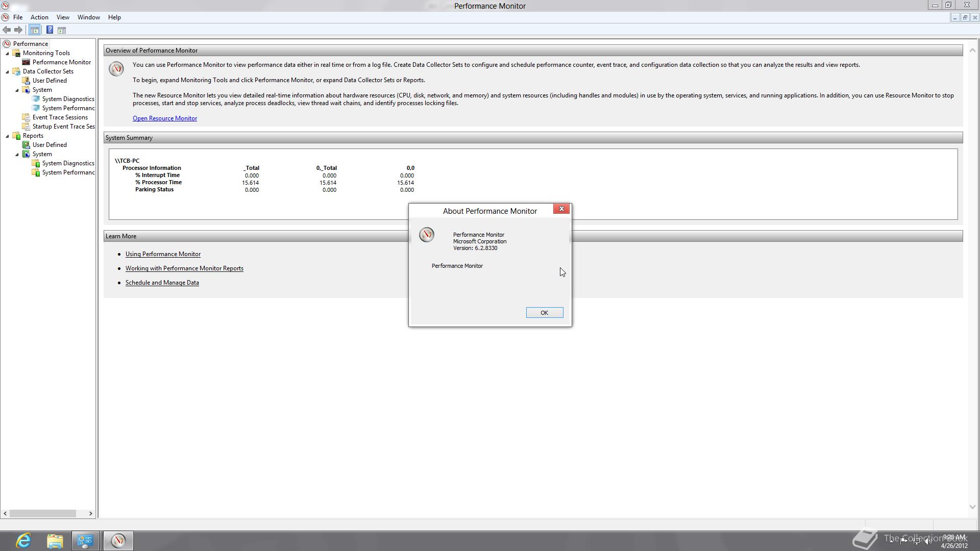Image resolution: width=980 pixels, height=551 pixels.
Task: Open the Schedule and Manage Data link
Action: pos(162,283)
